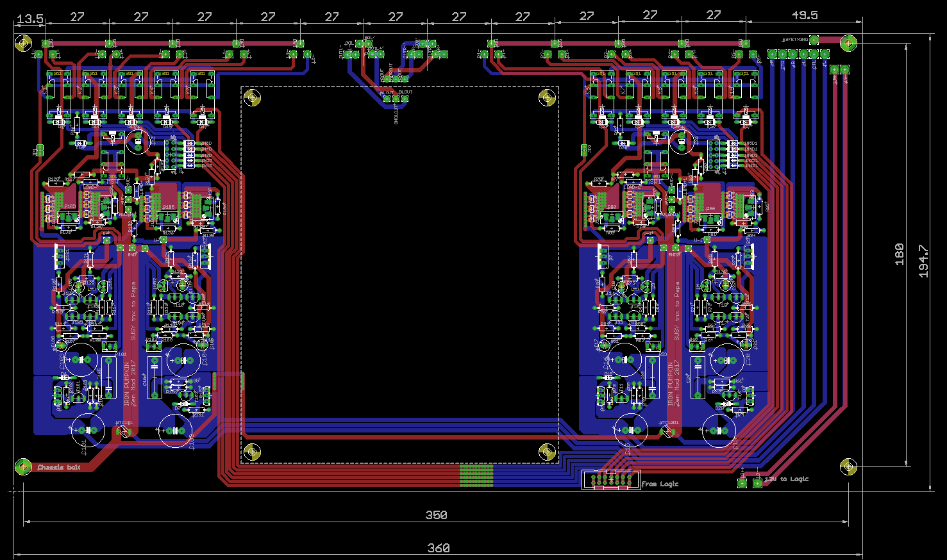This screenshot has height=560, width=947.
Task: Select the 'From Logic' header connector
Action: point(611,480)
